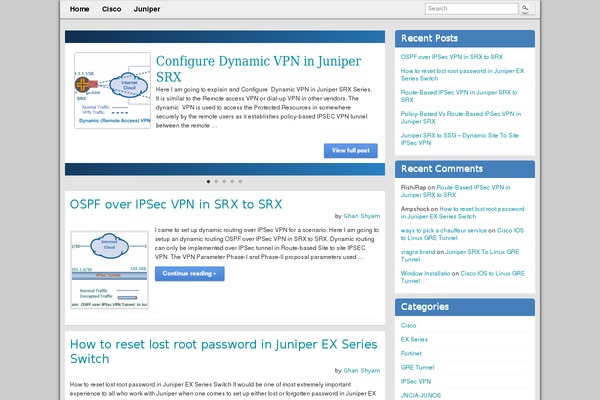This screenshot has width=600, height=400.
Task: Open 'Juniper SRX To Linux GRE Tunnel' comment link
Action: (x=460, y=255)
